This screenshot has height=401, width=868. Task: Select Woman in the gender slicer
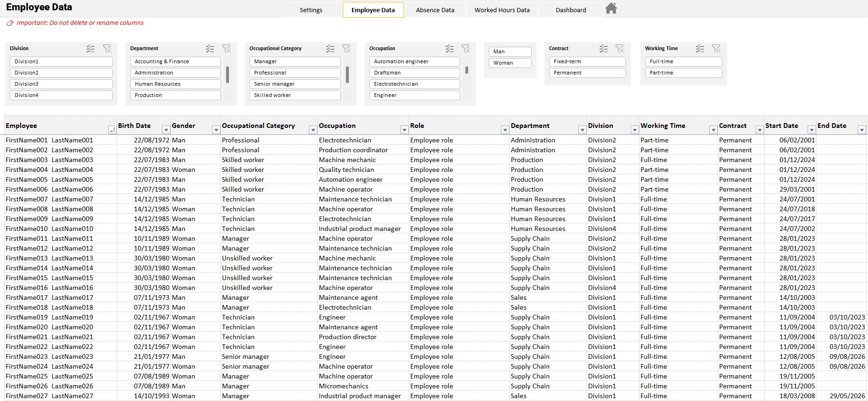coord(510,63)
